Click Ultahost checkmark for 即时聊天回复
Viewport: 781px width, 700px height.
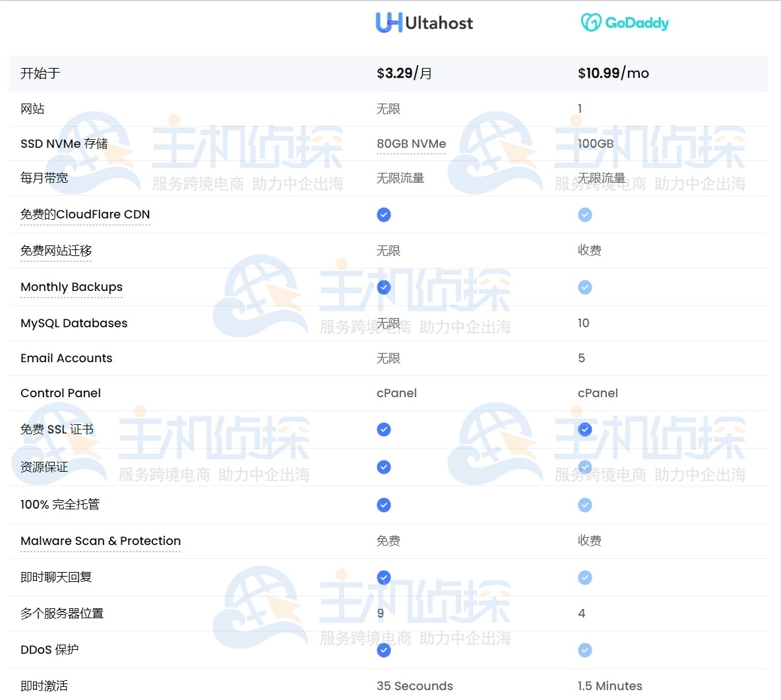tap(383, 578)
